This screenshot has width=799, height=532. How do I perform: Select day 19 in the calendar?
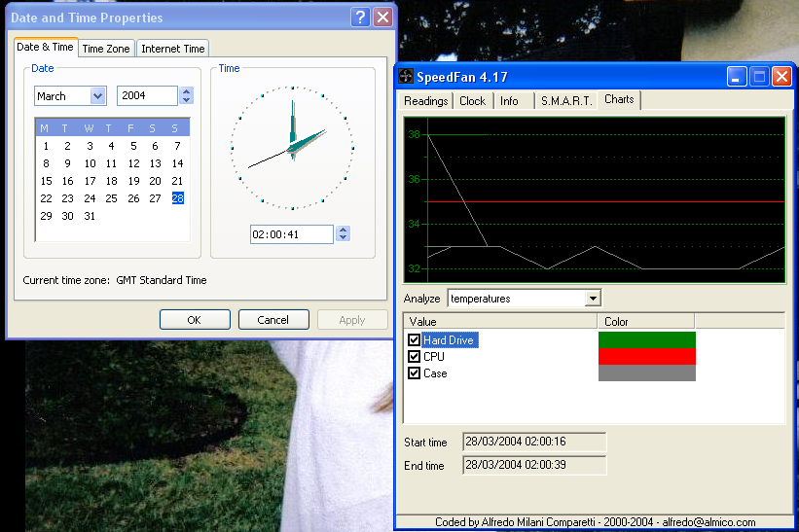[133, 181]
